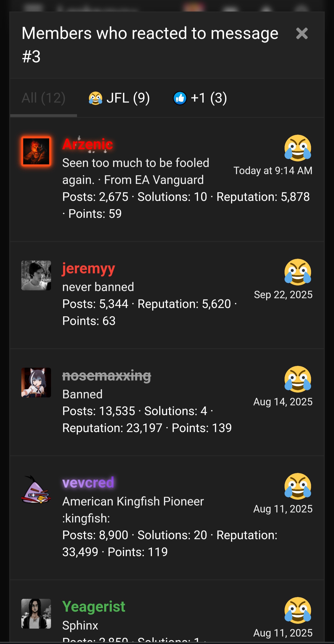Visit Arzenic's profile via username
This screenshot has width=334, height=644.
tap(88, 144)
